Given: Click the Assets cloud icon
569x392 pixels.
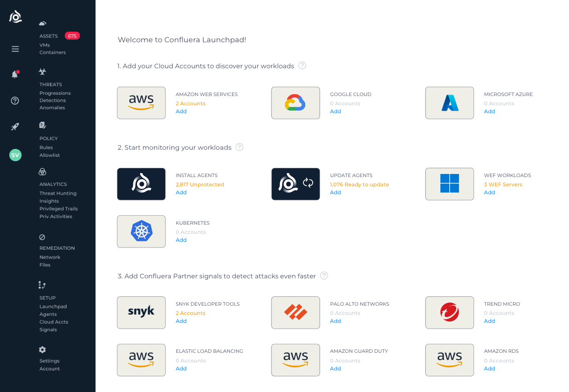Looking at the screenshot, I should click(43, 23).
